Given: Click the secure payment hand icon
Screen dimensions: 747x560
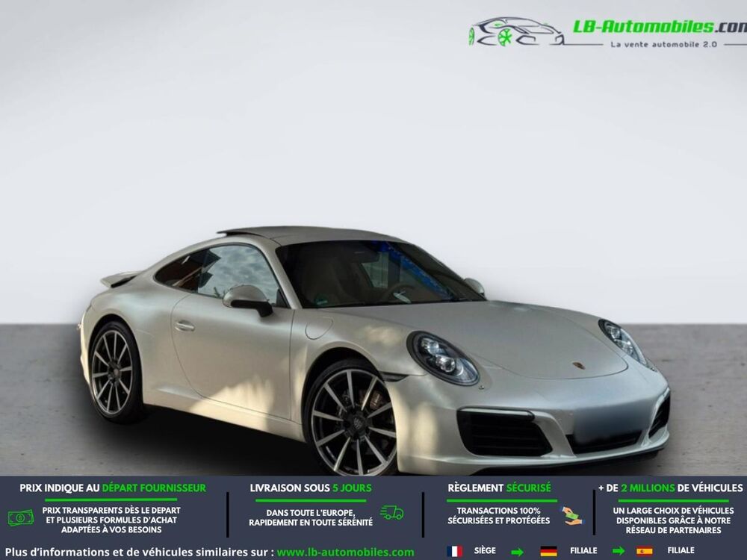Looking at the screenshot, I should tap(571, 516).
